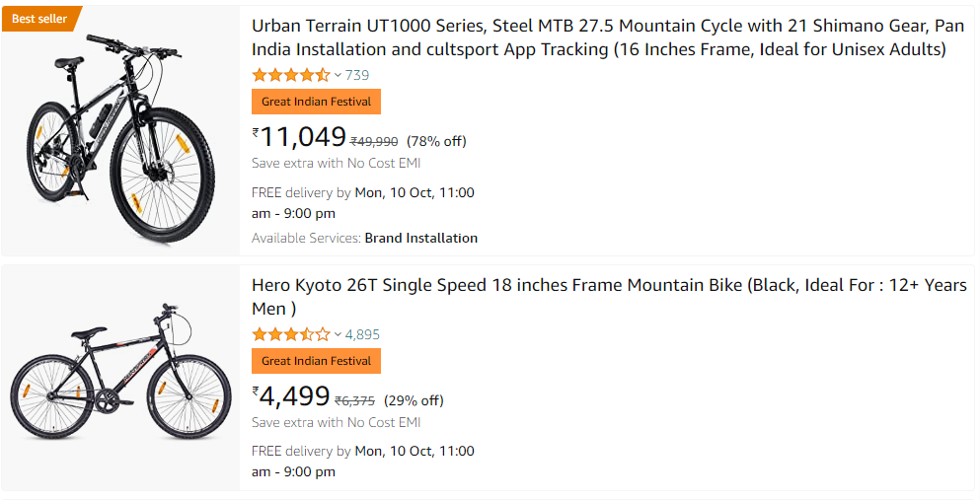View the 739 customer reviews

357,75
